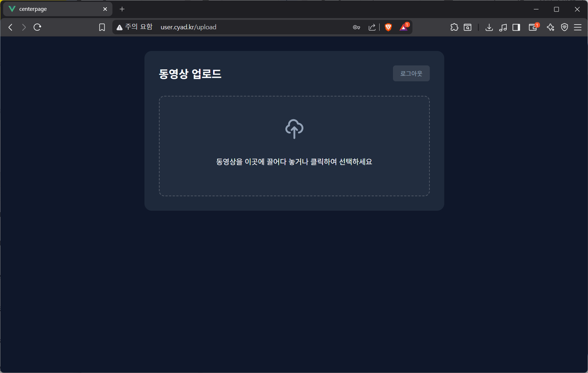
Task: Open Brave VPN shield icon
Action: click(x=564, y=27)
